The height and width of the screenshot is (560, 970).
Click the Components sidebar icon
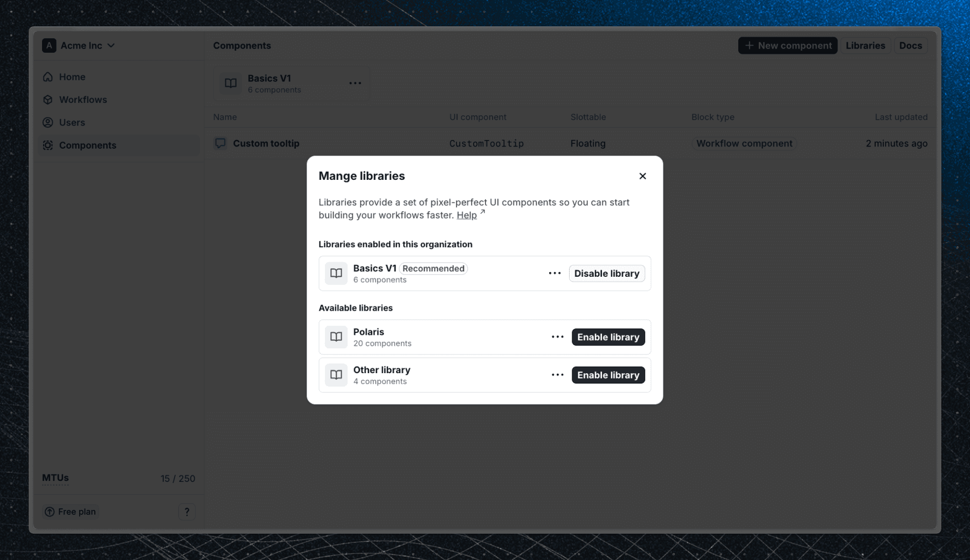coord(48,145)
